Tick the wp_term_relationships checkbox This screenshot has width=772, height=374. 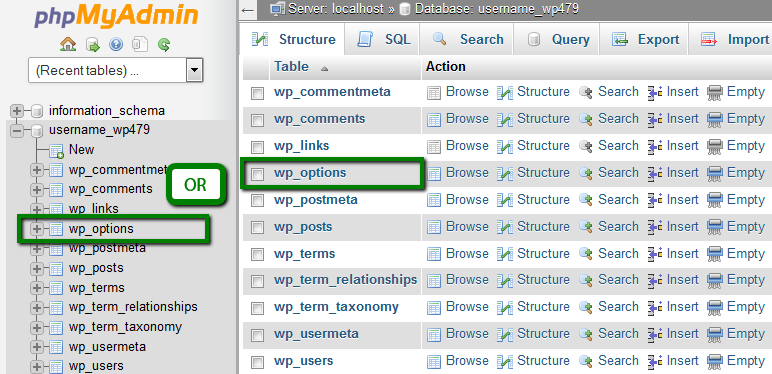point(257,281)
